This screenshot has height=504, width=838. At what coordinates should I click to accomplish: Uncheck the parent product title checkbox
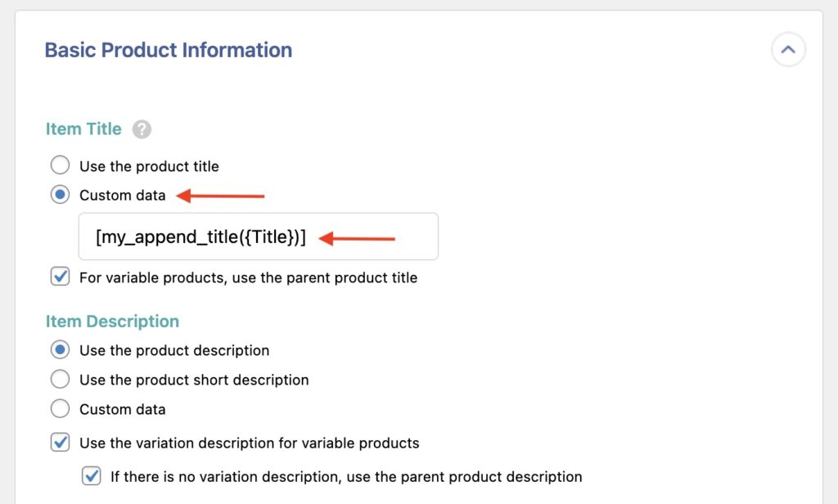pyautogui.click(x=58, y=277)
